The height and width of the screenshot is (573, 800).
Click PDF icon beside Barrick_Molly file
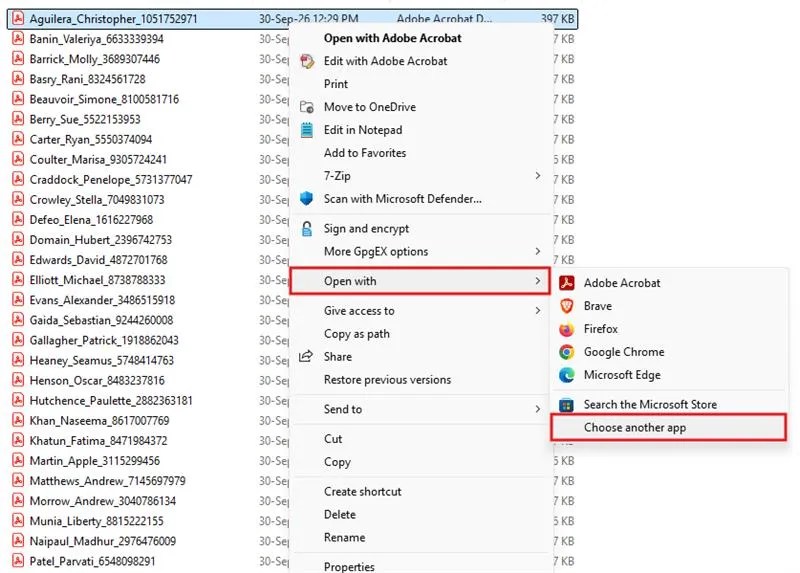click(18, 59)
